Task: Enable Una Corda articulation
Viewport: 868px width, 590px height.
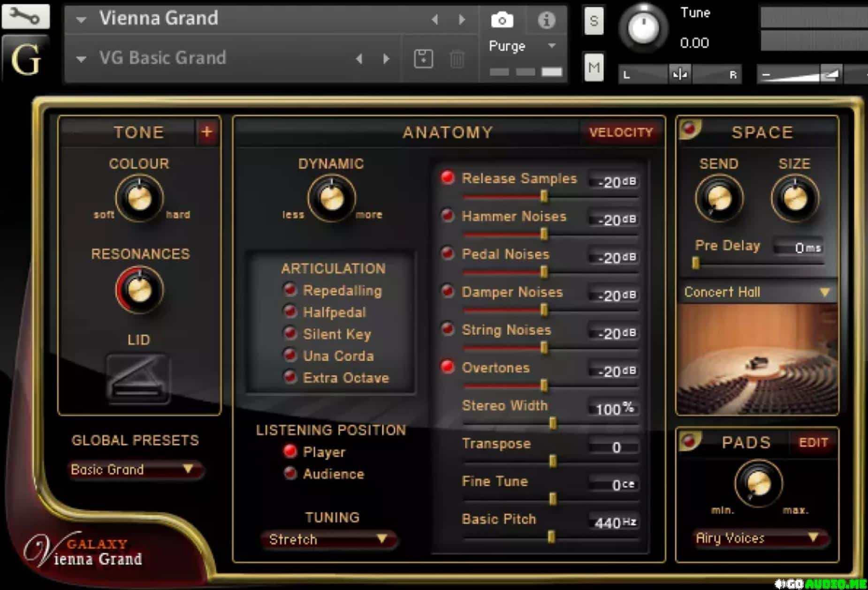Action: [290, 355]
